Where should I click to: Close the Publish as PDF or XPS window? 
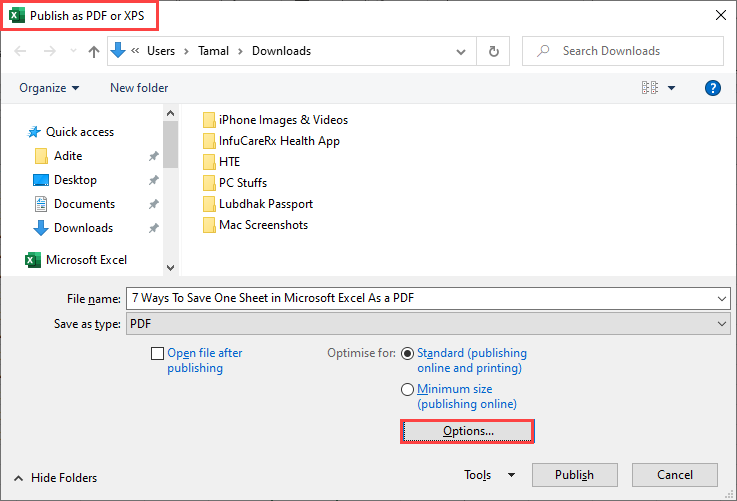point(721,15)
